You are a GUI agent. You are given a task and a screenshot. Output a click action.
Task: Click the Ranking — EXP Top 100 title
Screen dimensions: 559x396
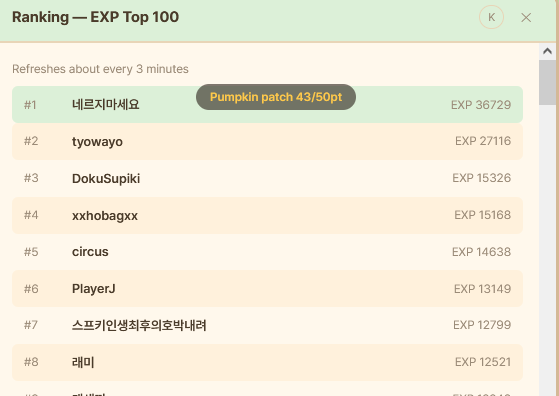tap(96, 17)
